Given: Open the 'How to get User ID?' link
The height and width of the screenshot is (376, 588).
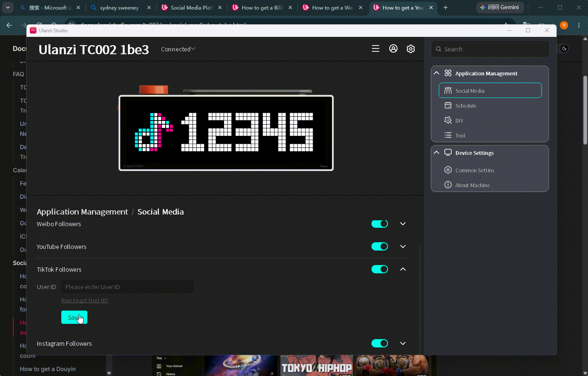Looking at the screenshot, I should pos(85,301).
